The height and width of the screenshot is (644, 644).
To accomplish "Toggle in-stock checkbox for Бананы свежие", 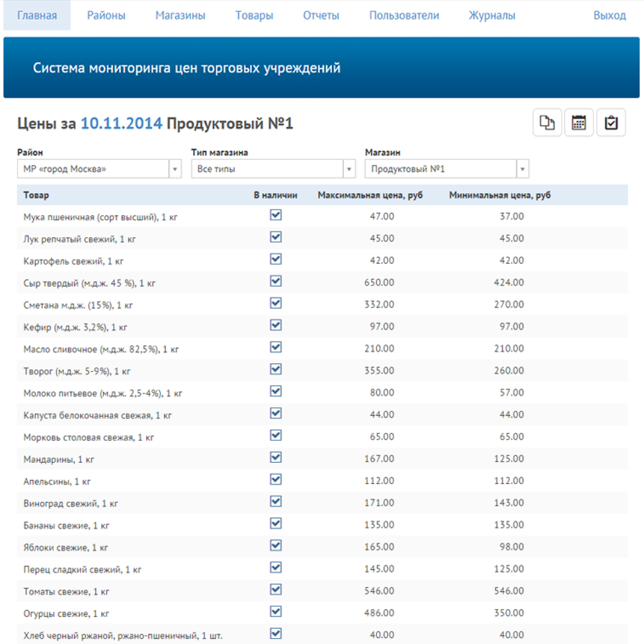I will pyautogui.click(x=276, y=524).
